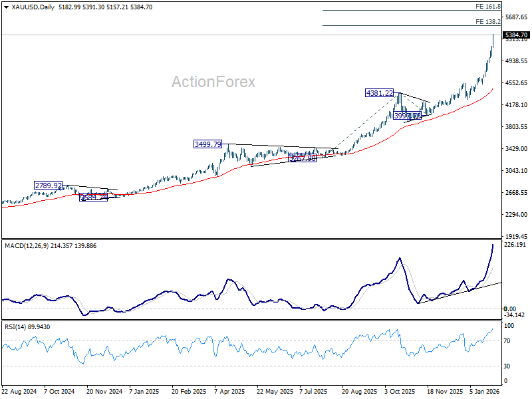The height and width of the screenshot is (399, 532).
Task: Click the 5 Jan 2026 date label
Action: coord(485,392)
